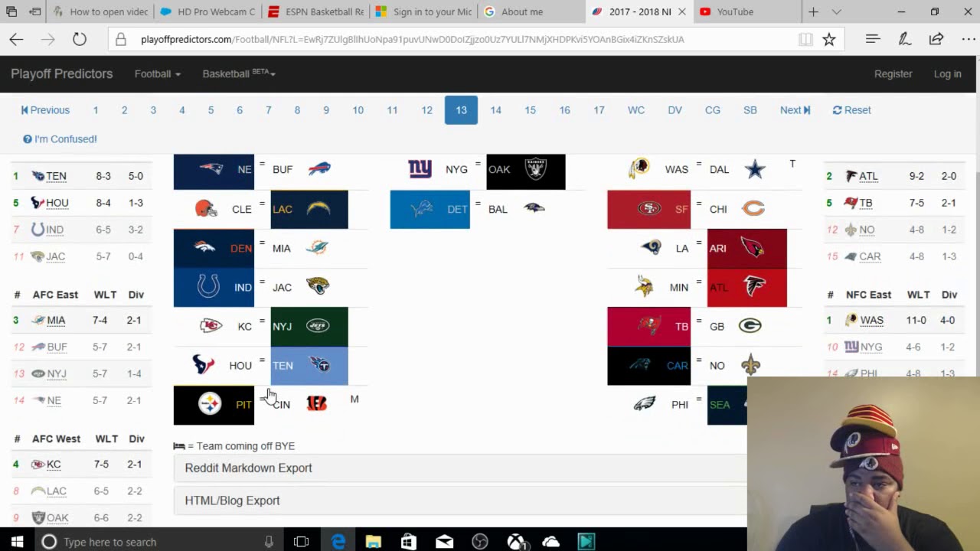Open the WC wild card round
Viewport: 980px width, 551px height.
click(636, 110)
